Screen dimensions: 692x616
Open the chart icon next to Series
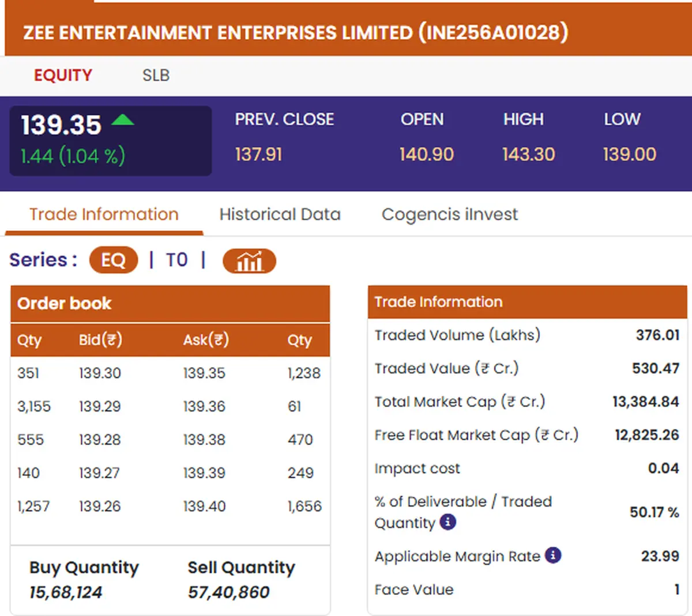(x=249, y=261)
